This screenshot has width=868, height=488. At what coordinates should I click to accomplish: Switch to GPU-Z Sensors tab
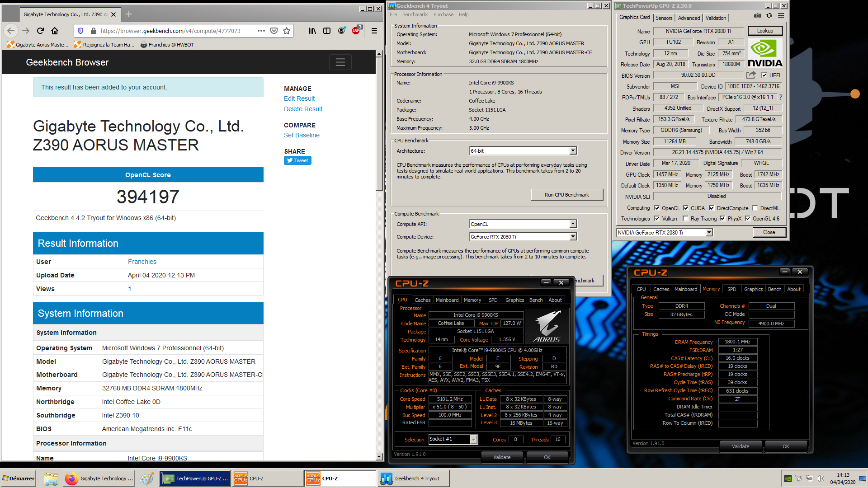pos(664,18)
